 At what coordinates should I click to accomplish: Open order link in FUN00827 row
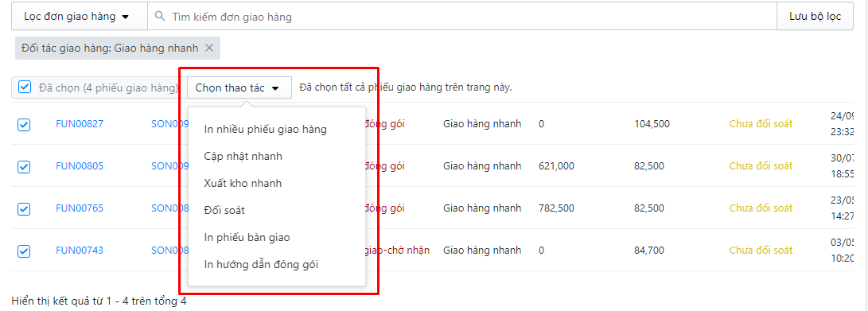pos(170,124)
